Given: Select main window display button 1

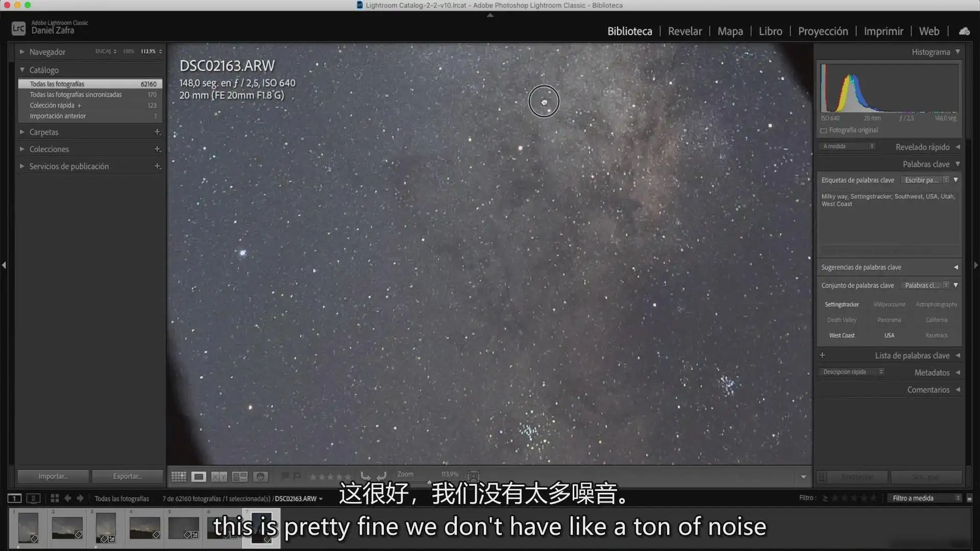Looking at the screenshot, I should pyautogui.click(x=14, y=498).
